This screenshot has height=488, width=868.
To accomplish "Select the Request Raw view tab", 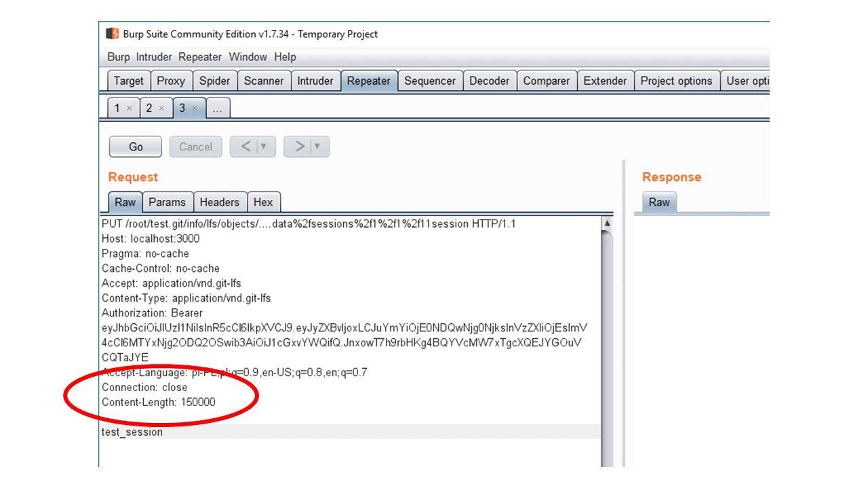I will click(x=125, y=202).
